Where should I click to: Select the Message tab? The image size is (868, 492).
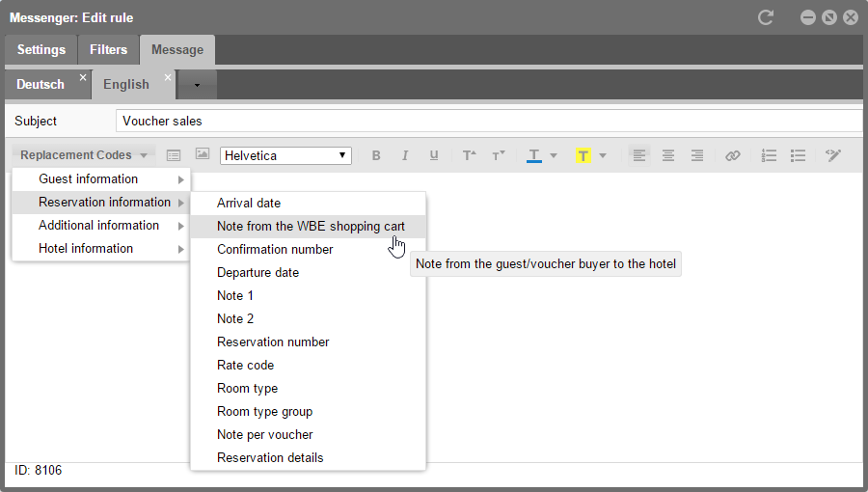[x=177, y=50]
